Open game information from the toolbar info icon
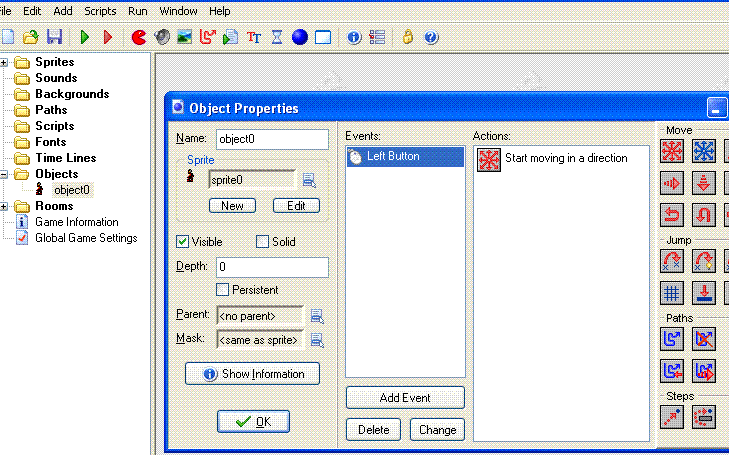This screenshot has width=729, height=455. click(354, 37)
